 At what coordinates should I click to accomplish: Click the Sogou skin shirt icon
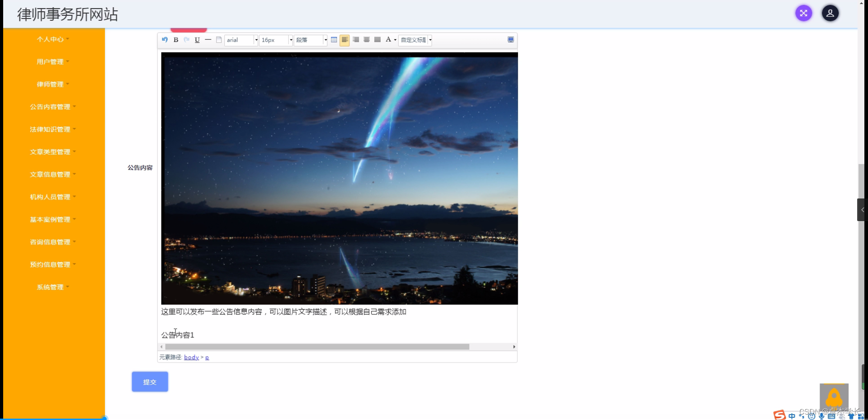coord(851,416)
